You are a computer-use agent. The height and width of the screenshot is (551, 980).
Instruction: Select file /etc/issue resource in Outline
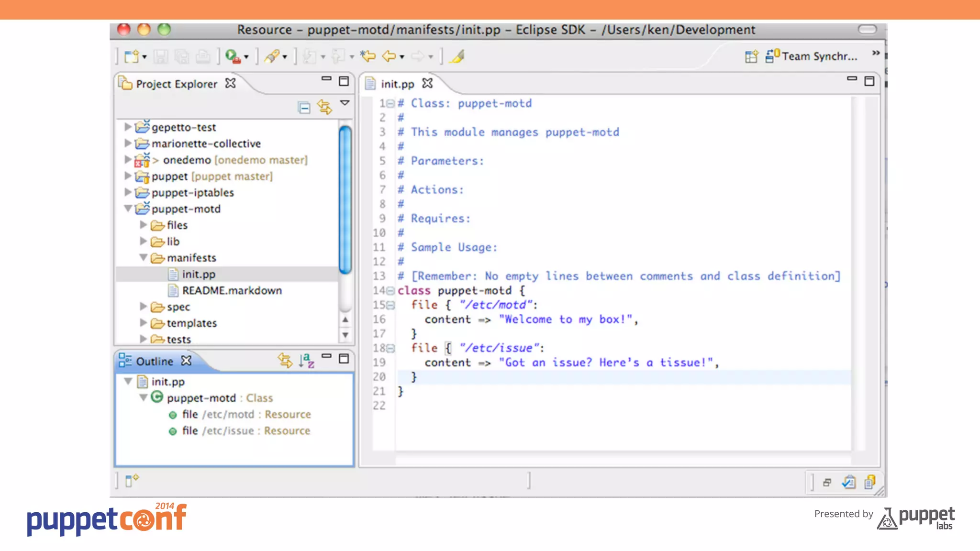tap(246, 430)
